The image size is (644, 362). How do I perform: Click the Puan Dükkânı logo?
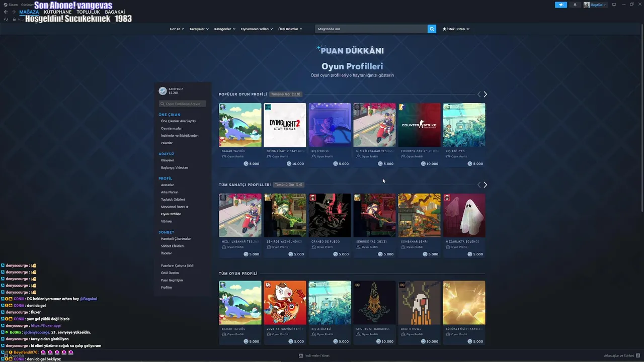pos(350,50)
